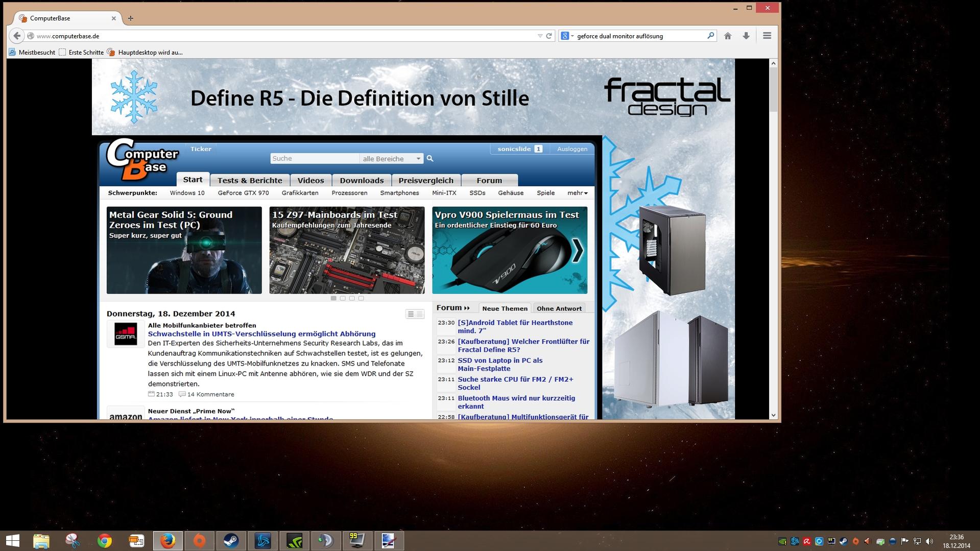Open the 15 Z97-Mainboards teaser image

pos(347,250)
